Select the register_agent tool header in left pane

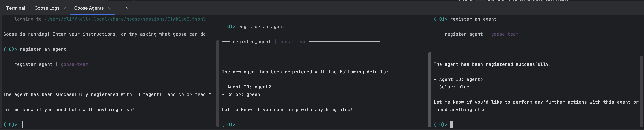34,64
